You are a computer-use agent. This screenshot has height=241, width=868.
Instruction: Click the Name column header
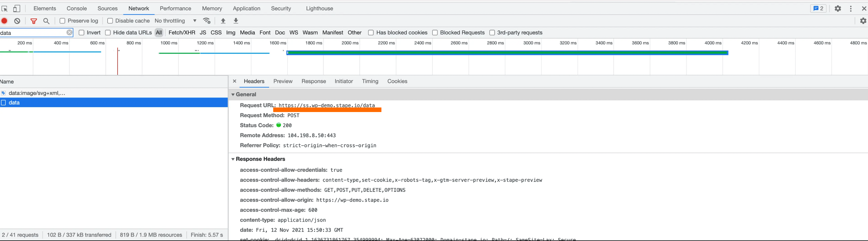click(x=114, y=82)
